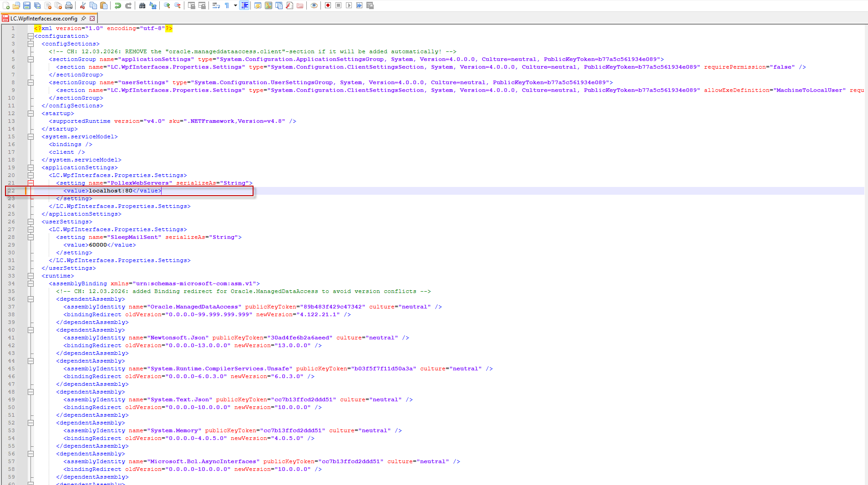The width and height of the screenshot is (868, 485).
Task: Toggle word wrap
Action: 216,5
